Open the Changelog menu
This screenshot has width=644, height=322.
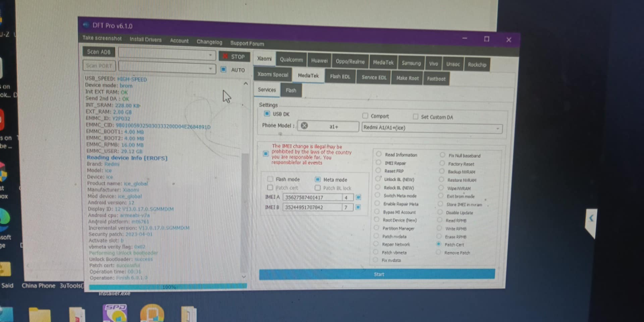pyautogui.click(x=209, y=42)
